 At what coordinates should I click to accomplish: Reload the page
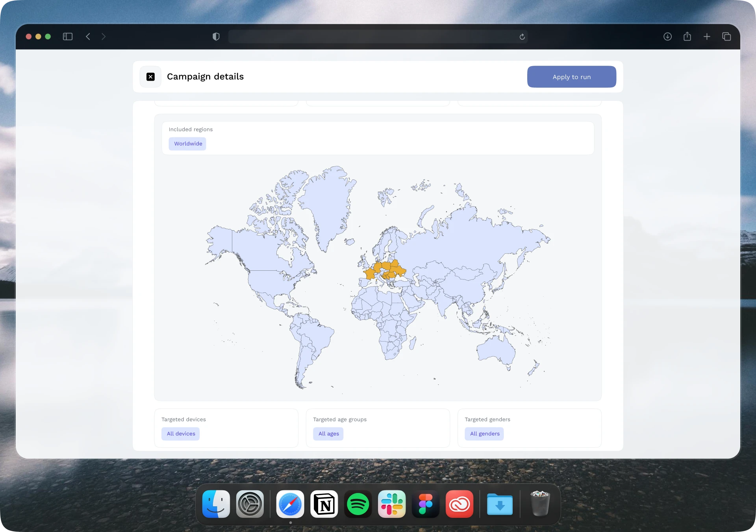(x=522, y=37)
